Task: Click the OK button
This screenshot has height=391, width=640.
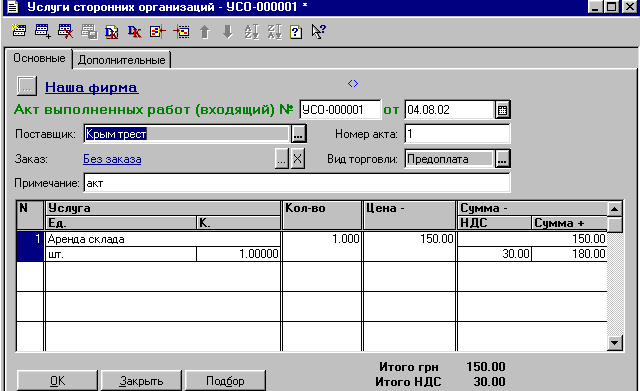Action: pos(58,381)
